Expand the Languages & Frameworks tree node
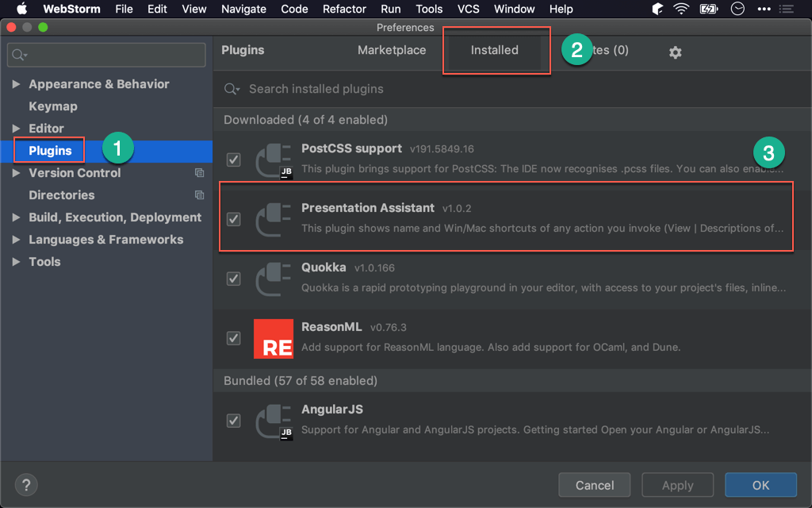The width and height of the screenshot is (812, 508). tap(17, 240)
